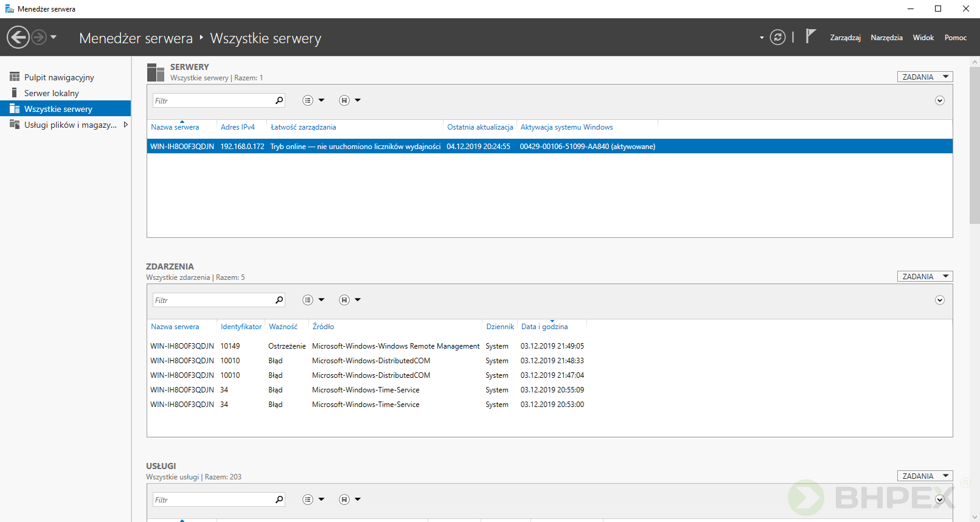Image resolution: width=980 pixels, height=522 pixels.
Task: Click the Serwer lokalny icon
Action: point(14,92)
